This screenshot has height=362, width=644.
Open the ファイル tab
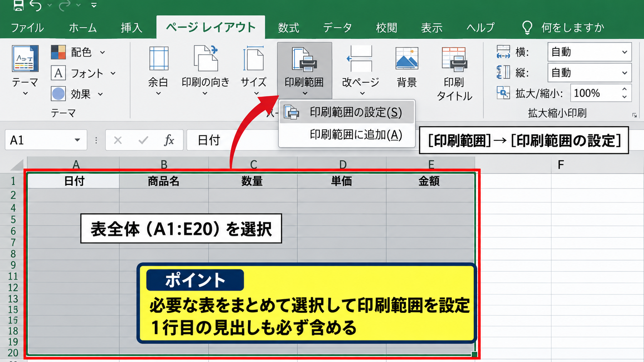tap(27, 28)
